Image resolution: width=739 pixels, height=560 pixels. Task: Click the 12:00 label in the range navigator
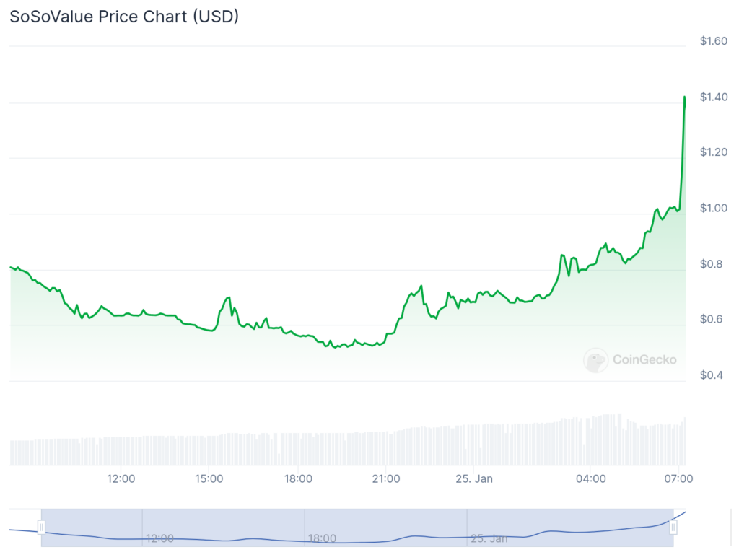pos(159,538)
